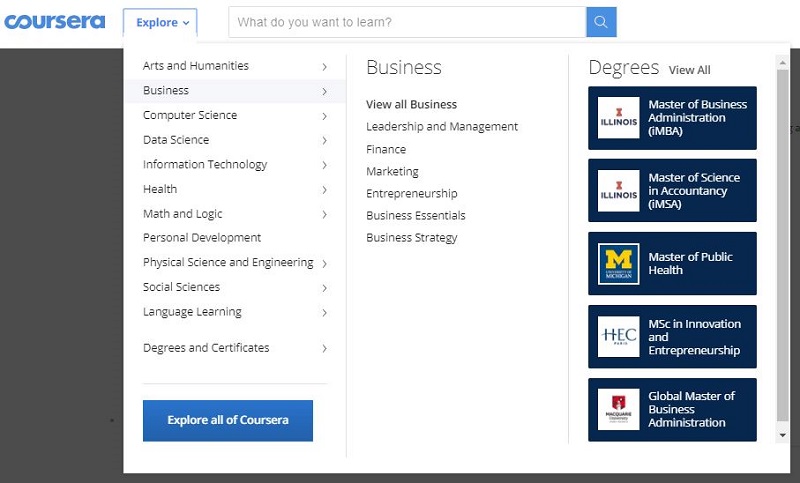Click the 'What do you want to learn?' field
The height and width of the screenshot is (483, 800).
[407, 22]
